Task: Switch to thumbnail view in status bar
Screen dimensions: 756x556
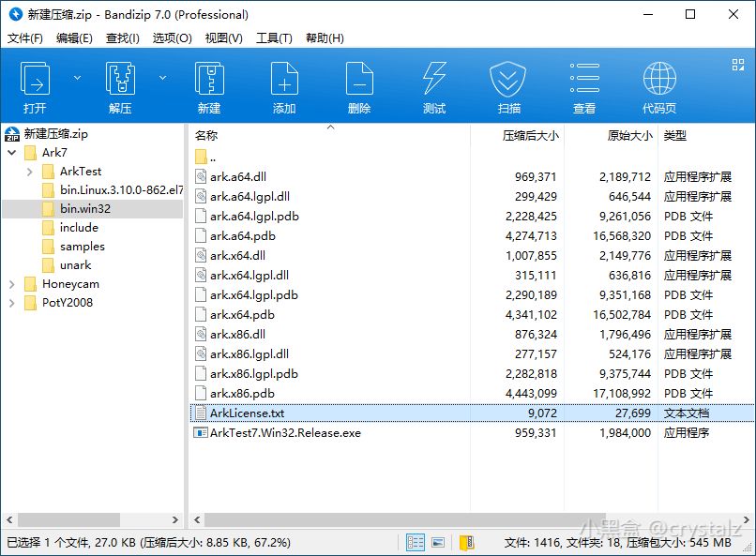Action: click(x=437, y=541)
